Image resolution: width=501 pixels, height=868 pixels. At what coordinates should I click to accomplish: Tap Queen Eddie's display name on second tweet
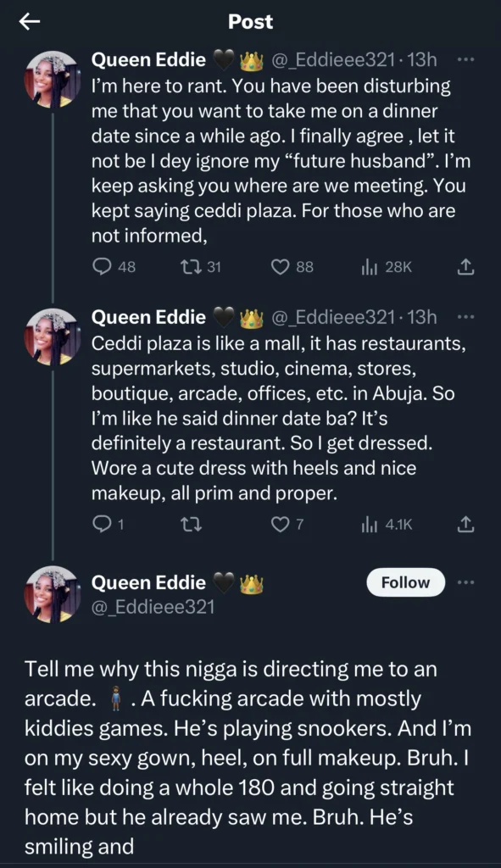click(x=149, y=316)
